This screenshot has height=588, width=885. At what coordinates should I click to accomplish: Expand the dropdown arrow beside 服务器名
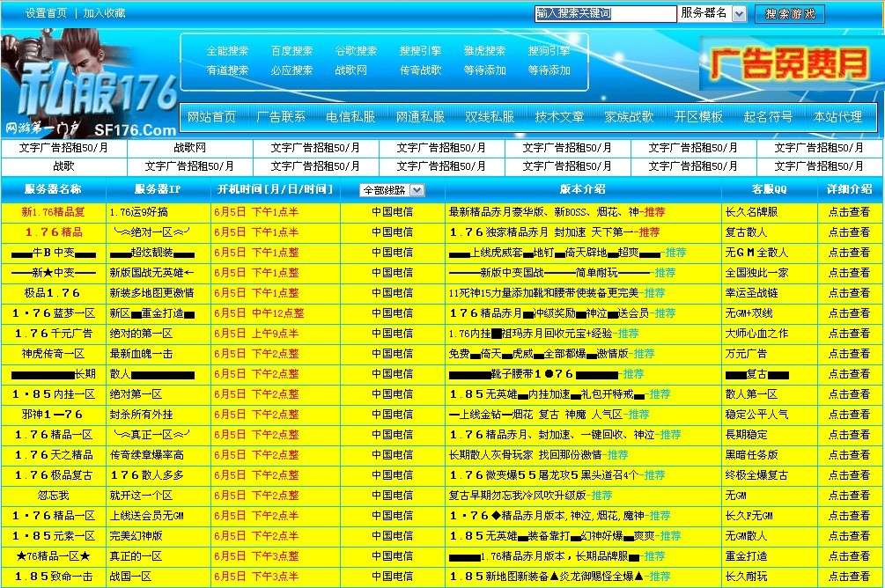[x=738, y=14]
